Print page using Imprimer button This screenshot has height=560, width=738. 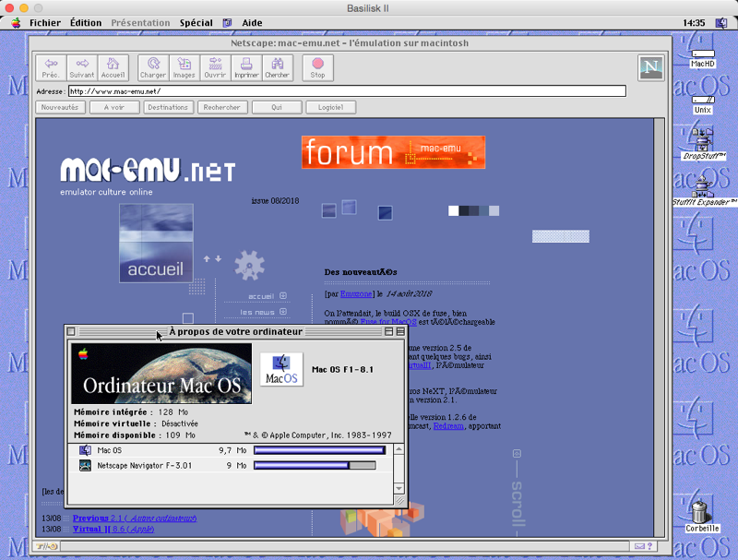246,67
